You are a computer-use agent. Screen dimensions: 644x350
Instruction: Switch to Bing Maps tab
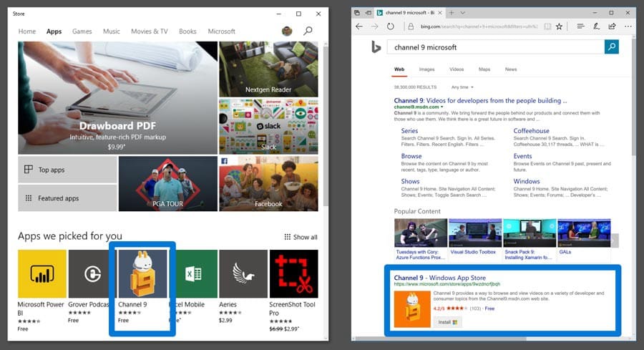tap(484, 69)
